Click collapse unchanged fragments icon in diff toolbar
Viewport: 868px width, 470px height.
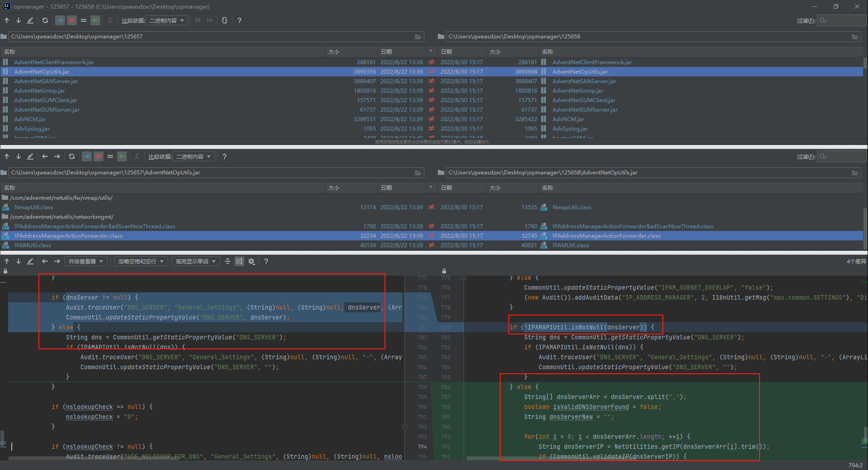point(228,261)
